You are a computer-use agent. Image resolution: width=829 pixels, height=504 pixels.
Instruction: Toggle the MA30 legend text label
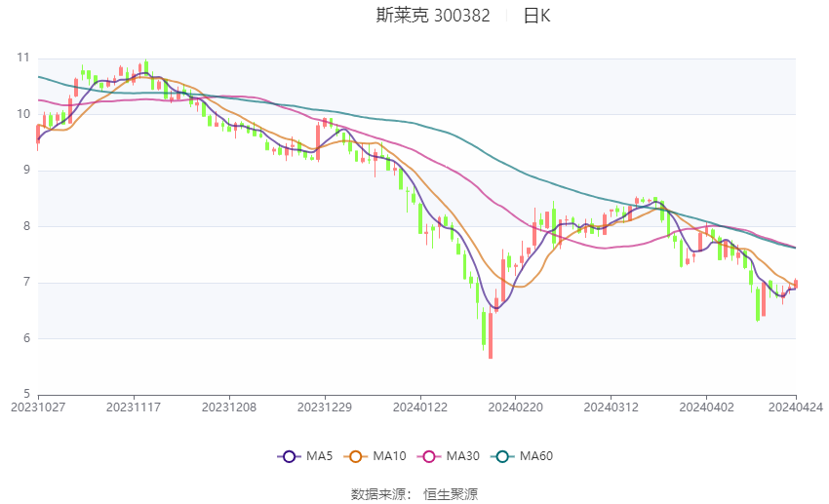pyautogui.click(x=462, y=456)
